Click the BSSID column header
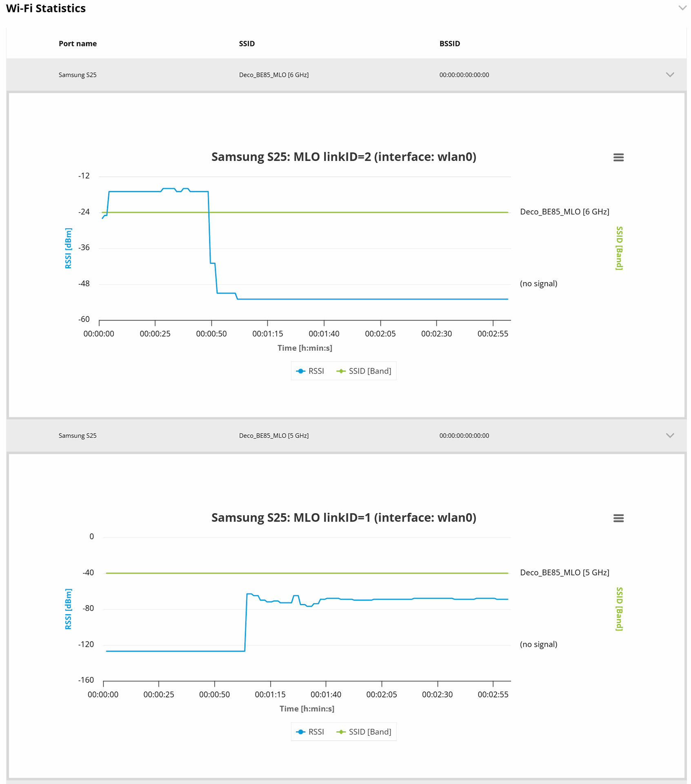 coord(449,44)
